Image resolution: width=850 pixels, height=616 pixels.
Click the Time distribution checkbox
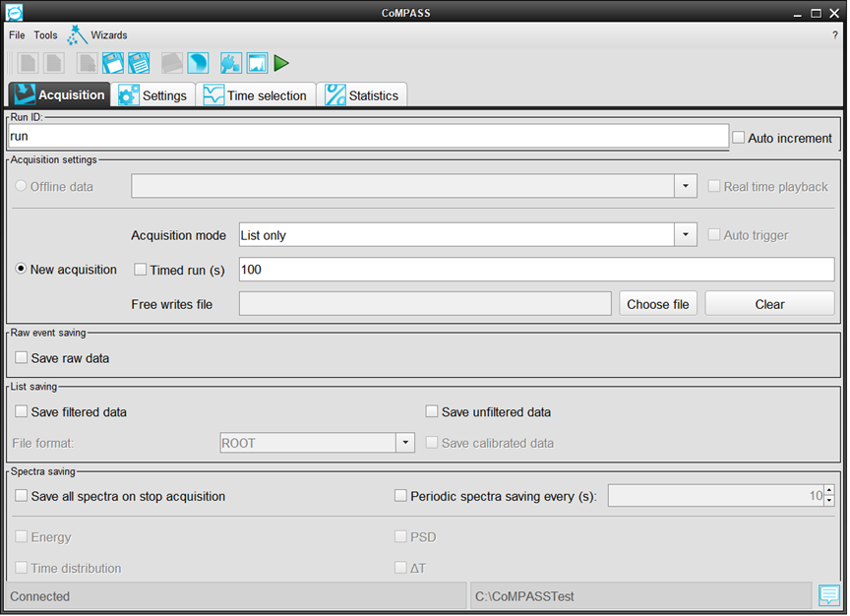tap(21, 567)
